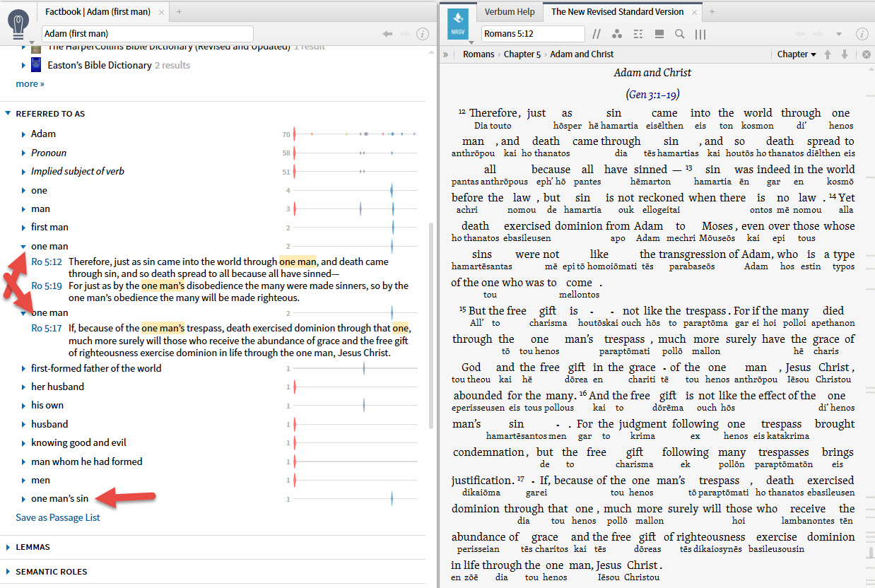Open NRSV history dropdown arrow
875x588 pixels.
pyautogui.click(x=838, y=34)
